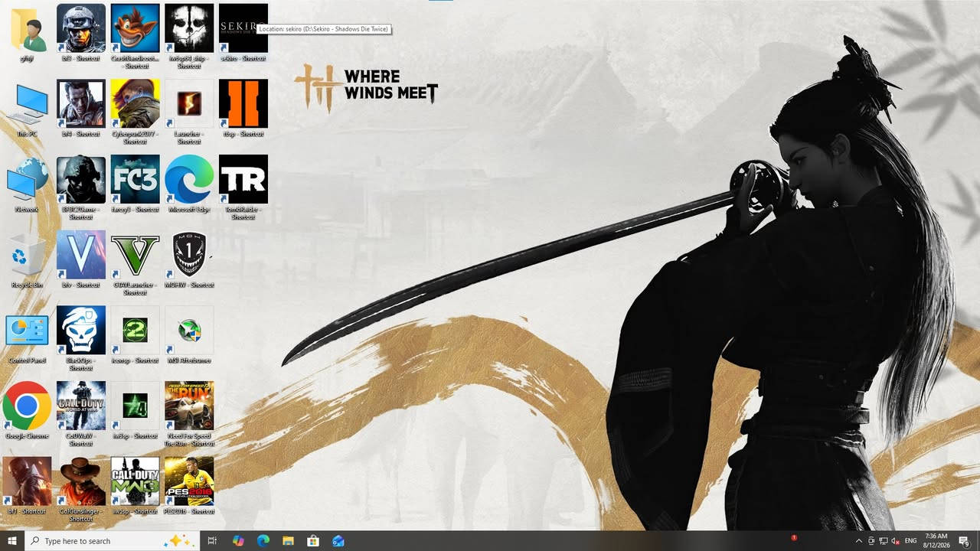The width and height of the screenshot is (980, 551).
Task: Open Task View on the taskbar
Action: click(x=212, y=541)
